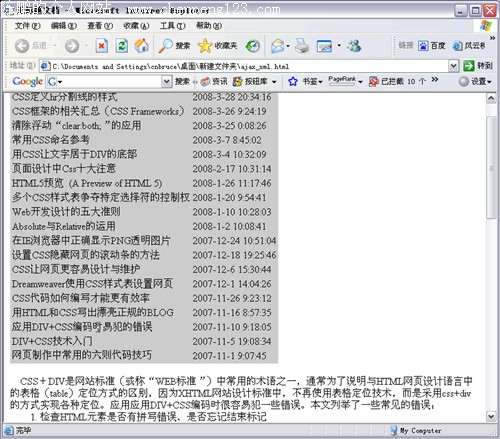Click the row 'CSS框架的相关汇总 (CSS Frameworks)'

[x=144, y=111]
